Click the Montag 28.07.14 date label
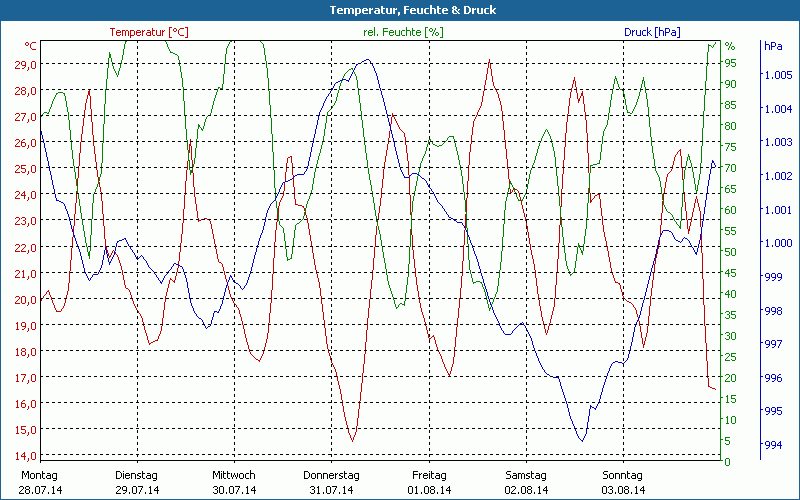The width and height of the screenshot is (800, 500). [40, 482]
